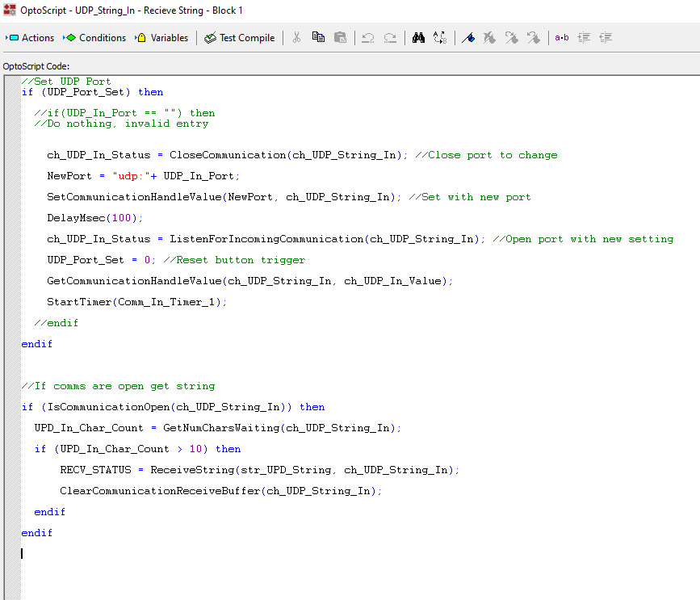Decrease indent of selected lines icon
Screen dimensions: 700x600
pos(606,37)
